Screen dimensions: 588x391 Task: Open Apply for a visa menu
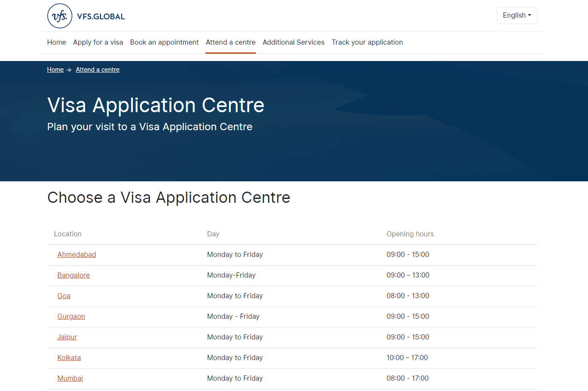(x=98, y=42)
